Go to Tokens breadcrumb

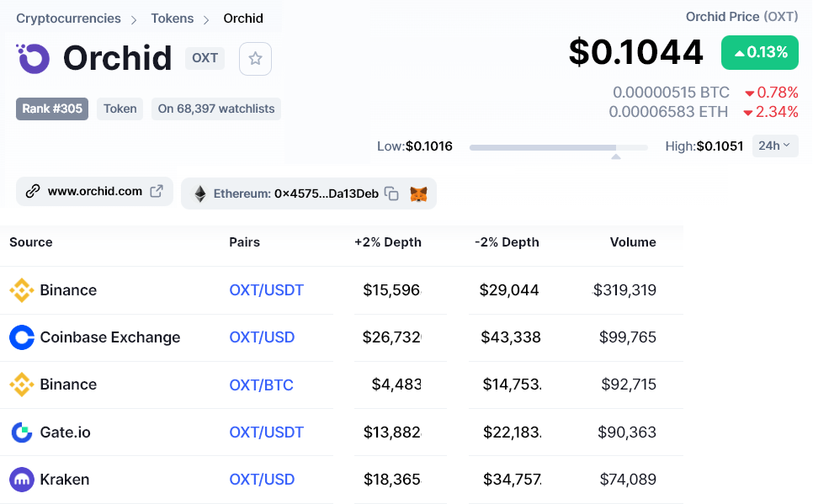coord(173,19)
